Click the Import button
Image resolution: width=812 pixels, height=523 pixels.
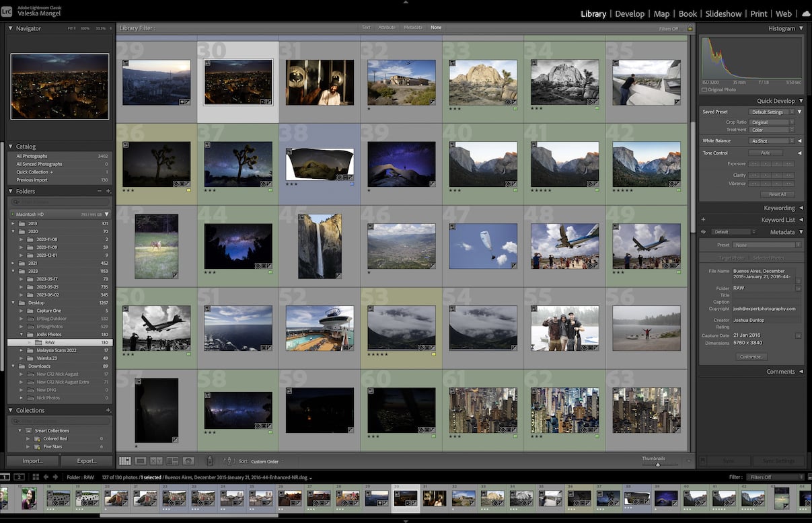tap(32, 460)
